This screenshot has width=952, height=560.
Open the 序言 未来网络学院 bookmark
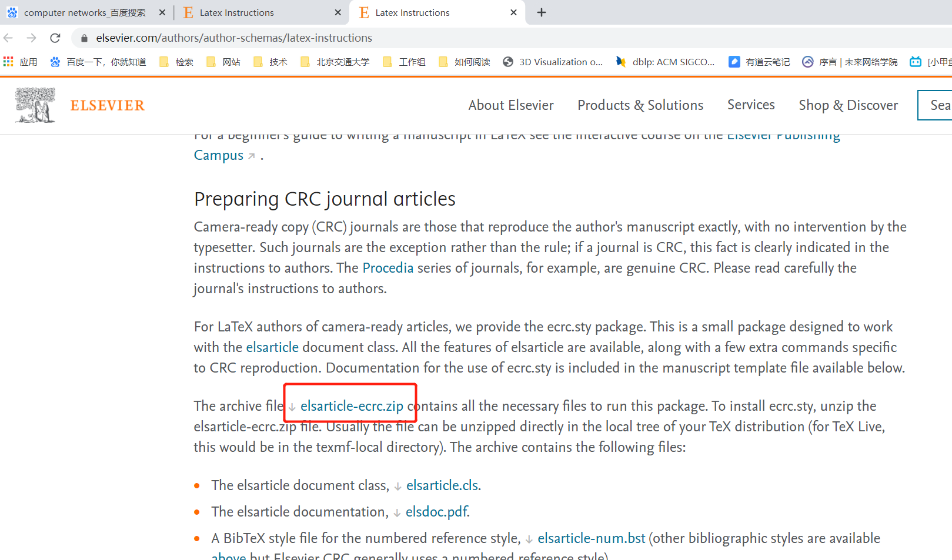[x=850, y=62]
